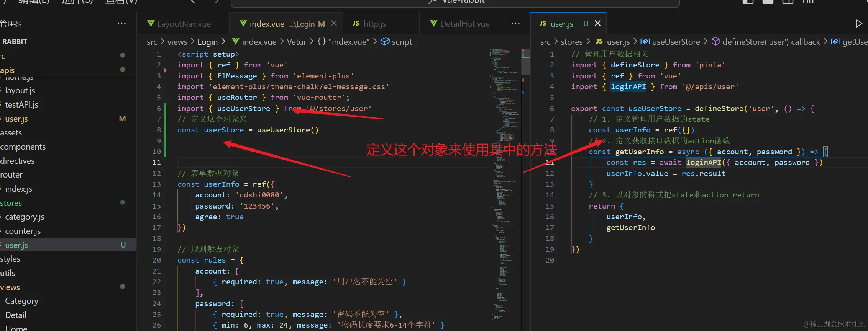This screenshot has width=868, height=331.
Task: Click JS icon on http.js tab
Action: tap(356, 23)
